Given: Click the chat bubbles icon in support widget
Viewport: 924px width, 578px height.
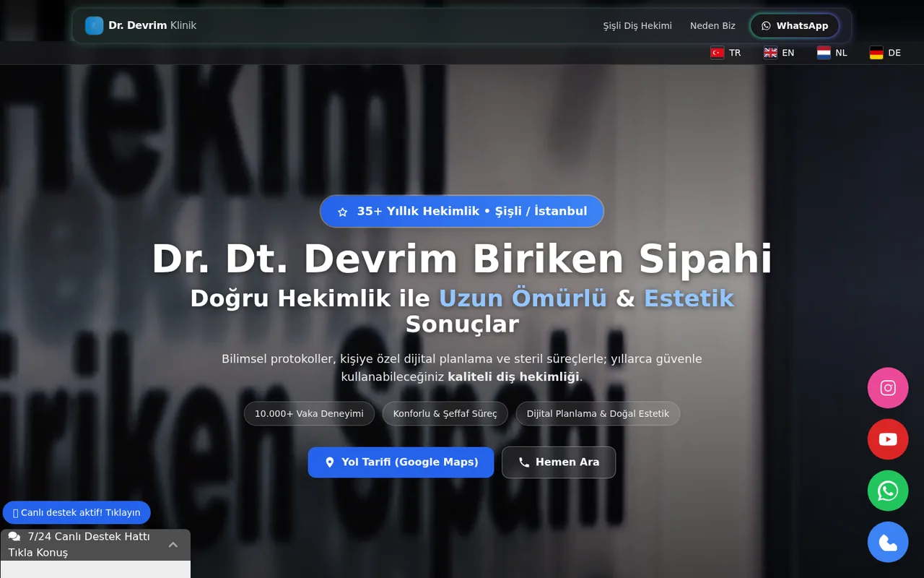Looking at the screenshot, I should click(x=14, y=537).
